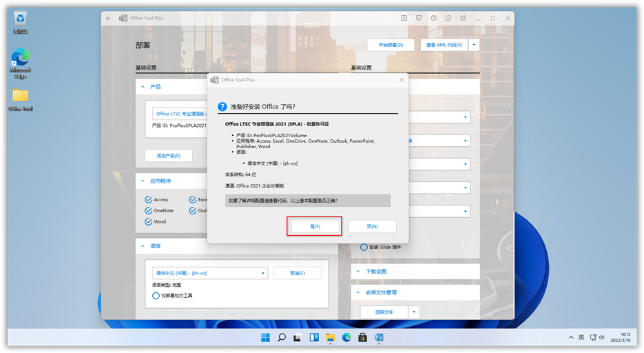Open the network tray icon

593,337
